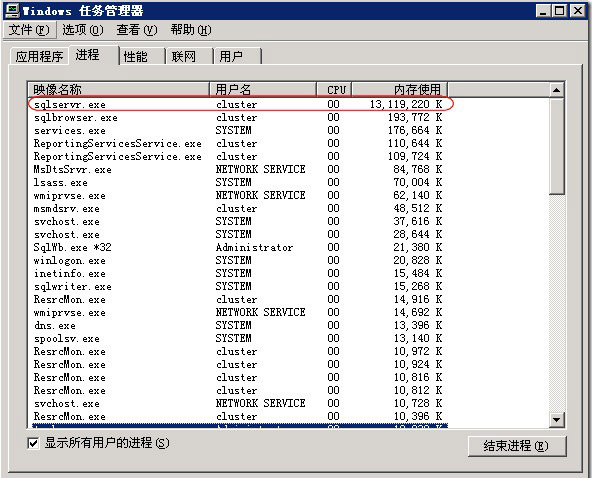This screenshot has height=478, width=592.
Task: Sort by 内存使用 column header
Action: 400,89
